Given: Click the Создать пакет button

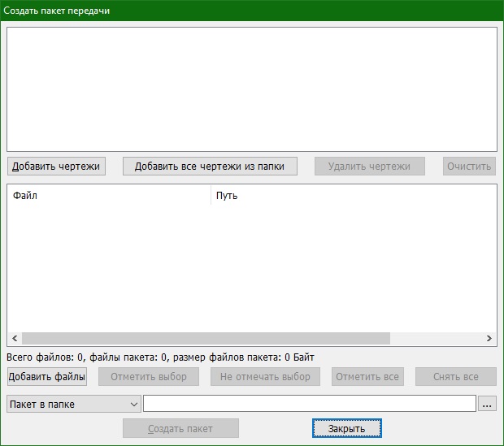Looking at the screenshot, I should point(180,428).
